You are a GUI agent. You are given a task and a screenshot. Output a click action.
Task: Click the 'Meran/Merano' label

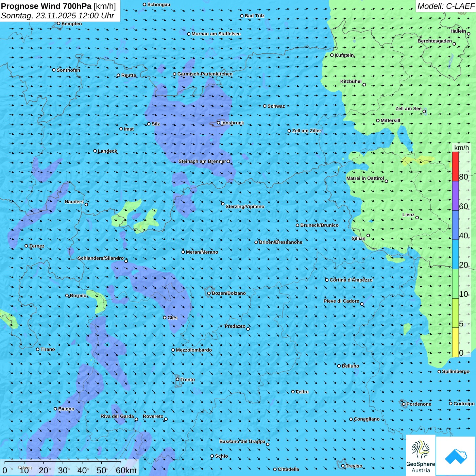click(x=202, y=252)
